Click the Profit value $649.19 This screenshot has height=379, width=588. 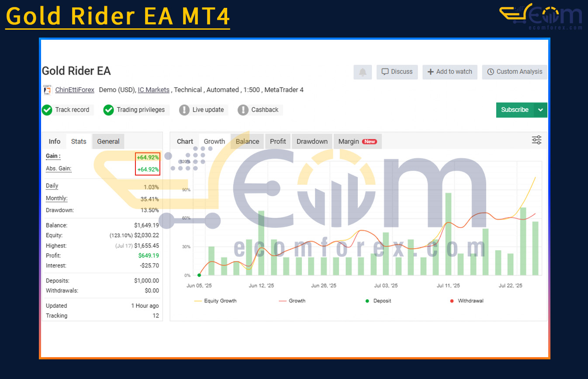point(149,256)
